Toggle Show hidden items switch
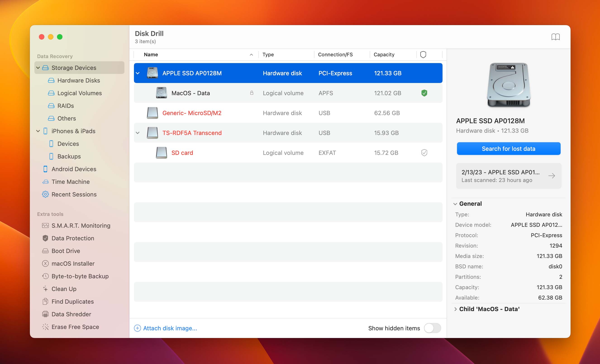This screenshot has width=600, height=364. pos(432,328)
